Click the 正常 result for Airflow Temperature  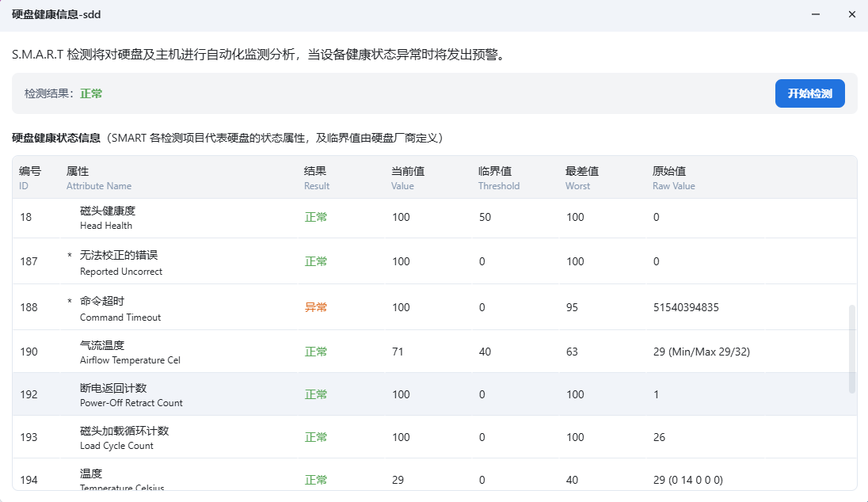click(x=315, y=352)
